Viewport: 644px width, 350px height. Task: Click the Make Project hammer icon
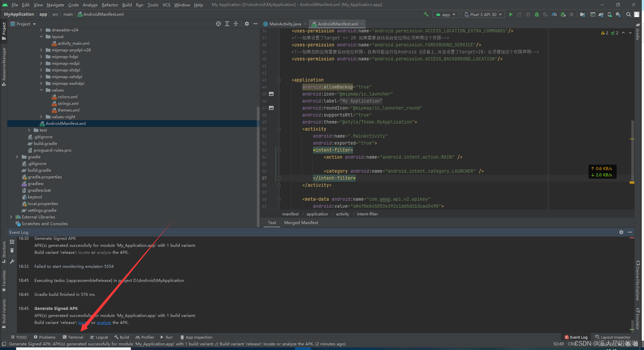pyautogui.click(x=426, y=14)
